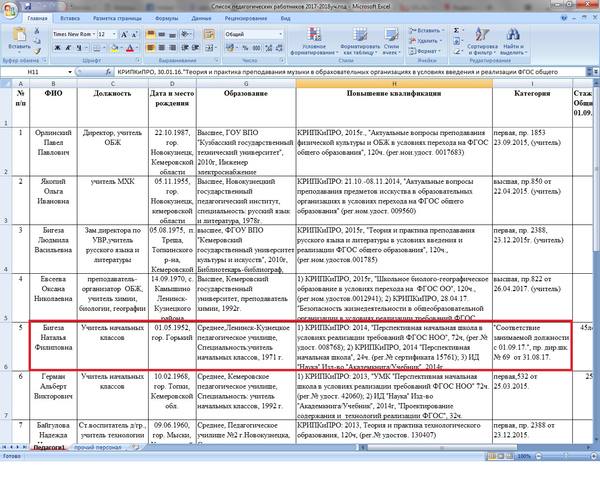Open Times New Roman font name dropdown

pyautogui.click(x=94, y=34)
